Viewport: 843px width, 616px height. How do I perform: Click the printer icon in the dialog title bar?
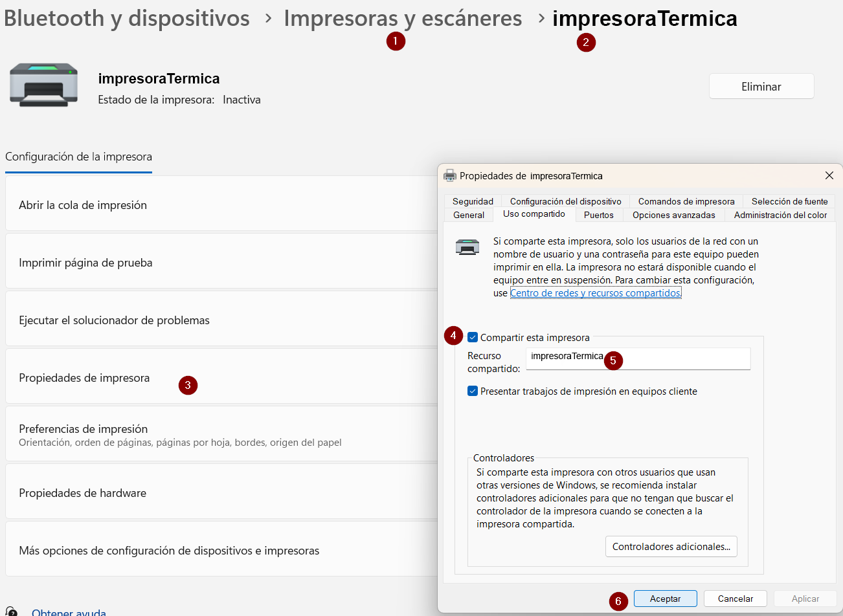click(449, 175)
